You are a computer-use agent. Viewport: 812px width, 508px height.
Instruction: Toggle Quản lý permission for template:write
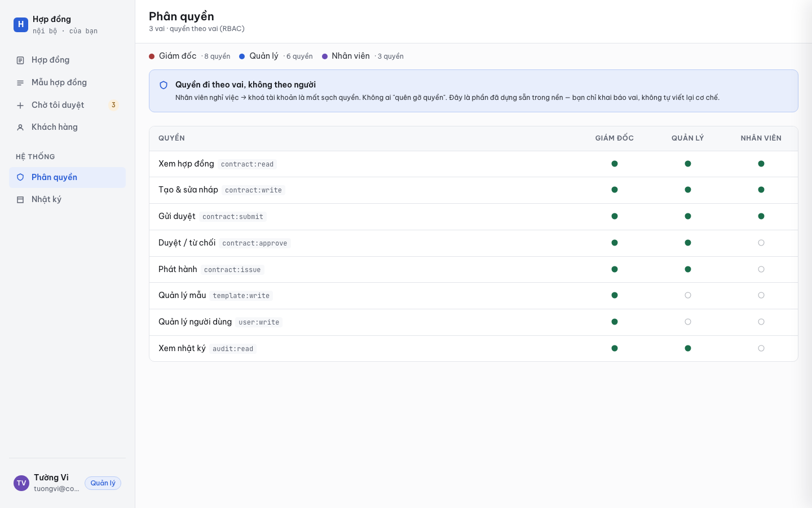(688, 295)
